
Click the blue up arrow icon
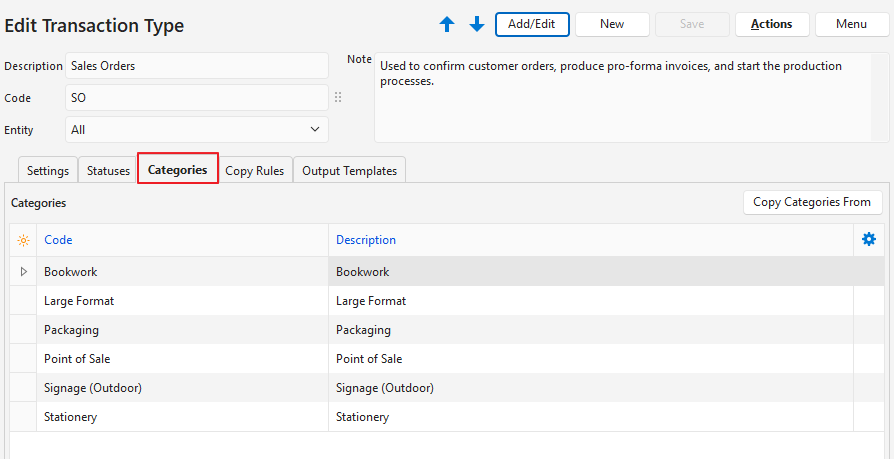tap(447, 24)
